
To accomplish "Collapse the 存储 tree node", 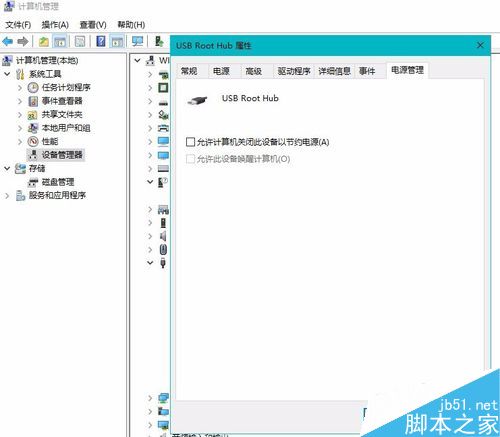I will coord(7,168).
